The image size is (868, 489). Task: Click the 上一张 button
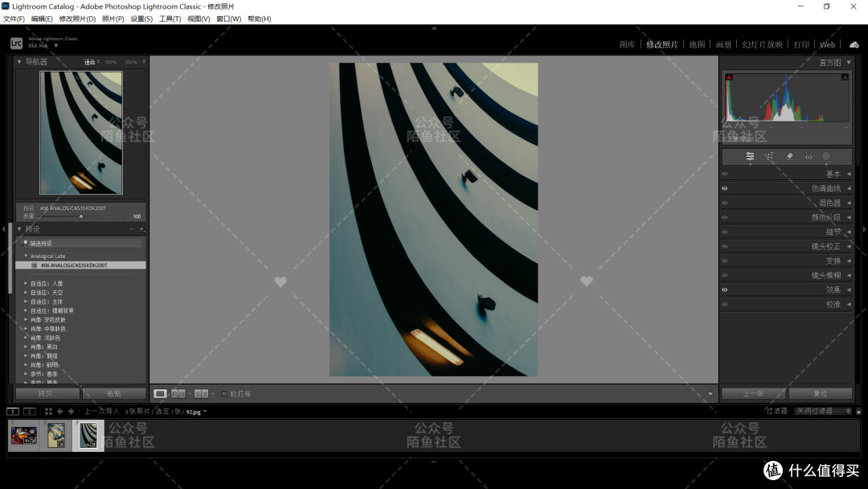pos(753,393)
